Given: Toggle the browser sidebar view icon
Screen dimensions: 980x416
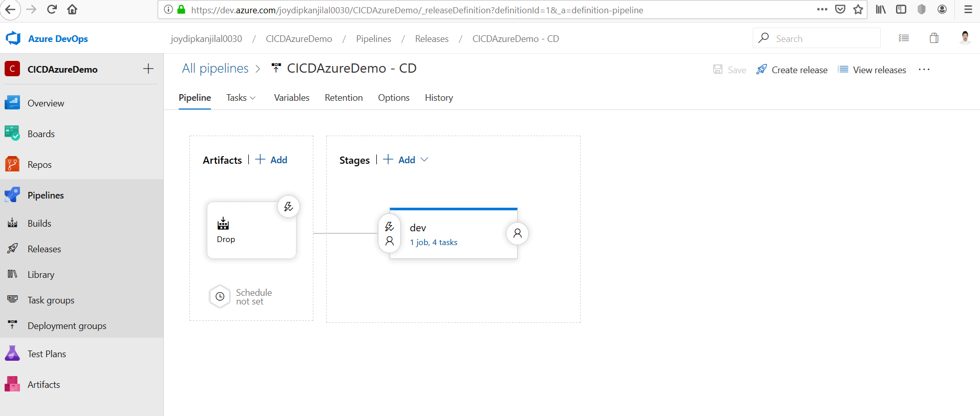Looking at the screenshot, I should 901,9.
